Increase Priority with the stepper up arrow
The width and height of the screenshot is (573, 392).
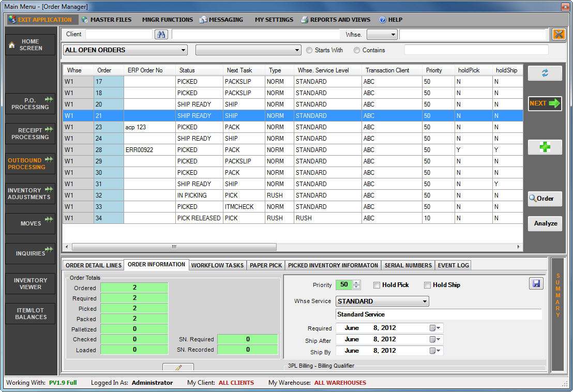click(x=356, y=282)
